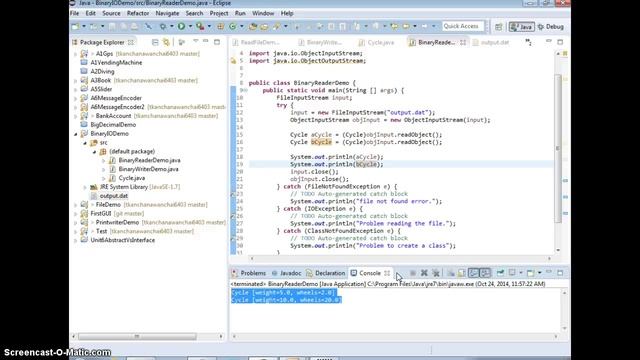
Task: Open the Display Selected Console dropdown
Action: (x=521, y=273)
